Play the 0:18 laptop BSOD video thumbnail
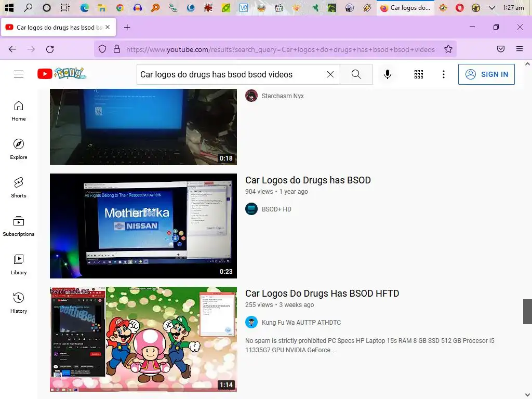Image resolution: width=532 pixels, height=399 pixels. pyautogui.click(x=143, y=127)
